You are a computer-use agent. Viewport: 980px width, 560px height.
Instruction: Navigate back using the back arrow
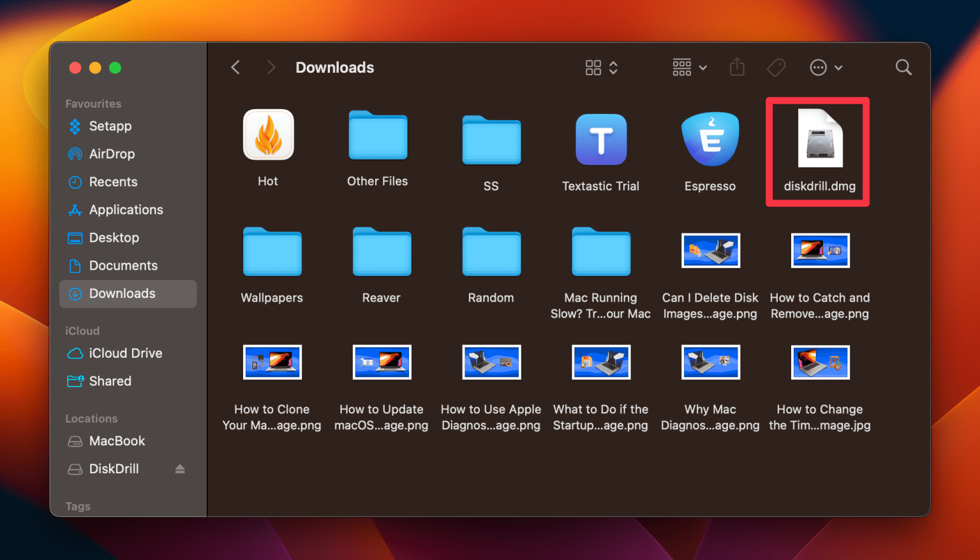tap(235, 67)
